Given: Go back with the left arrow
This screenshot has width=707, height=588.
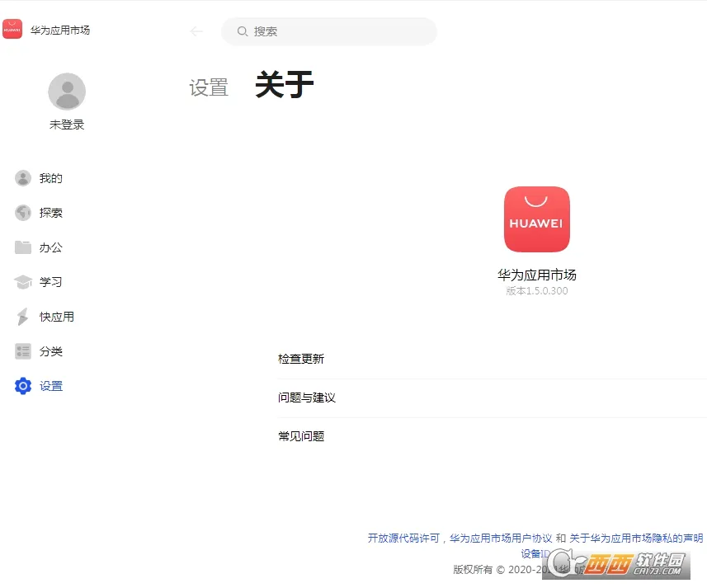Looking at the screenshot, I should tap(196, 31).
